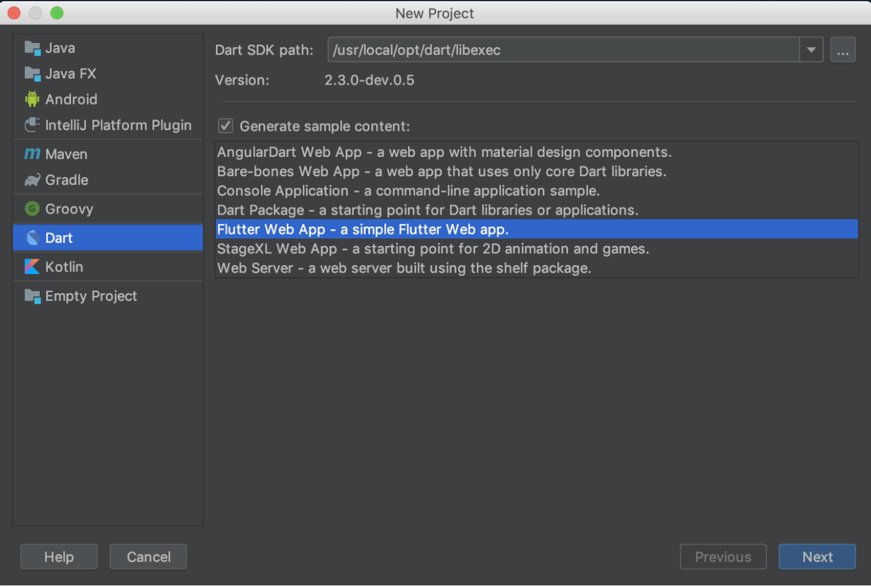The height and width of the screenshot is (588, 871).
Task: Select the Kotlin project type label
Action: pos(64,266)
